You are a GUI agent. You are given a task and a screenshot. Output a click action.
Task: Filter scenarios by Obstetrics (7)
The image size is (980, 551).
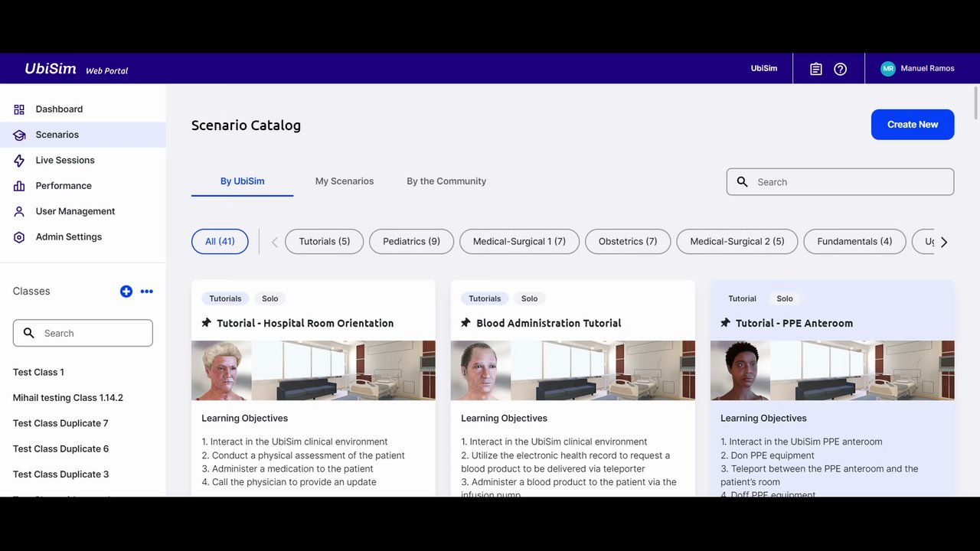point(628,241)
